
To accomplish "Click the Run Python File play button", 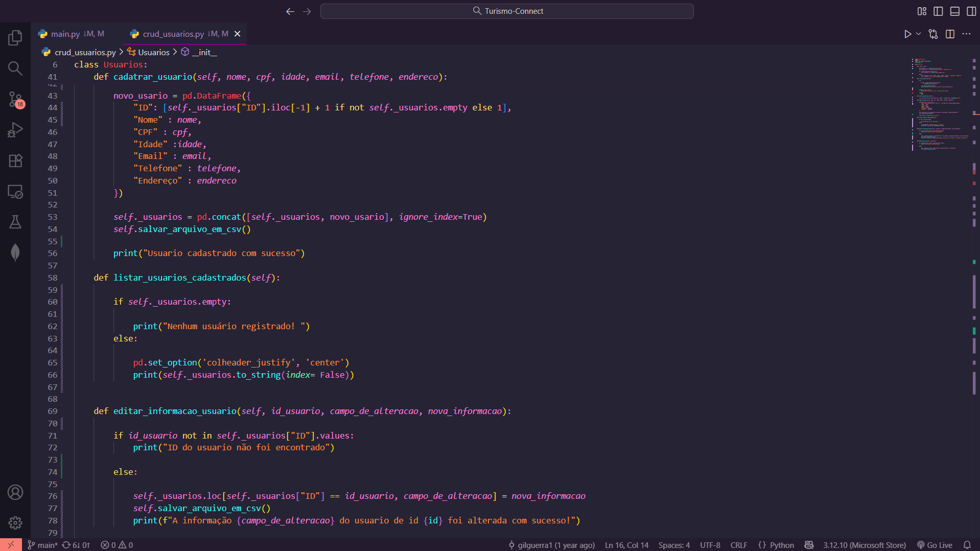I will pos(907,34).
